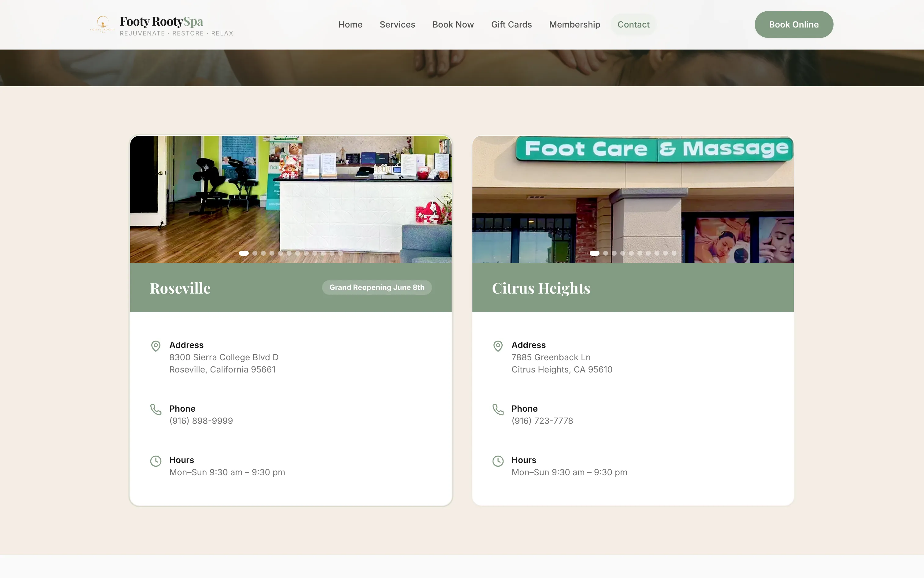Click the Roseville address pin icon

click(x=156, y=346)
